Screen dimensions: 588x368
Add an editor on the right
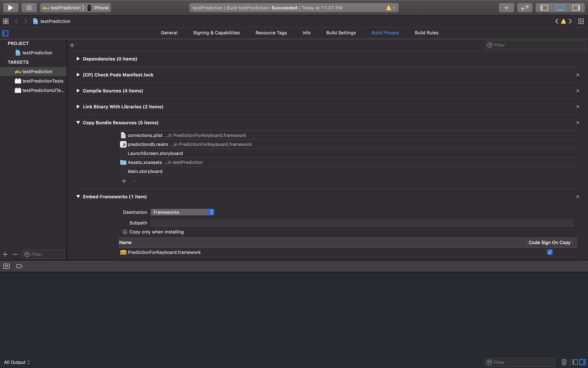pyautogui.click(x=581, y=21)
